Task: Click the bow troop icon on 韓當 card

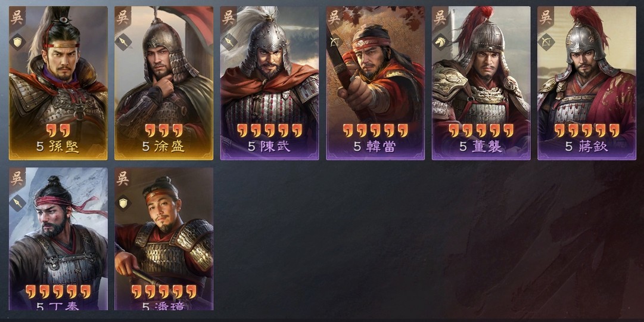Action: pos(335,42)
